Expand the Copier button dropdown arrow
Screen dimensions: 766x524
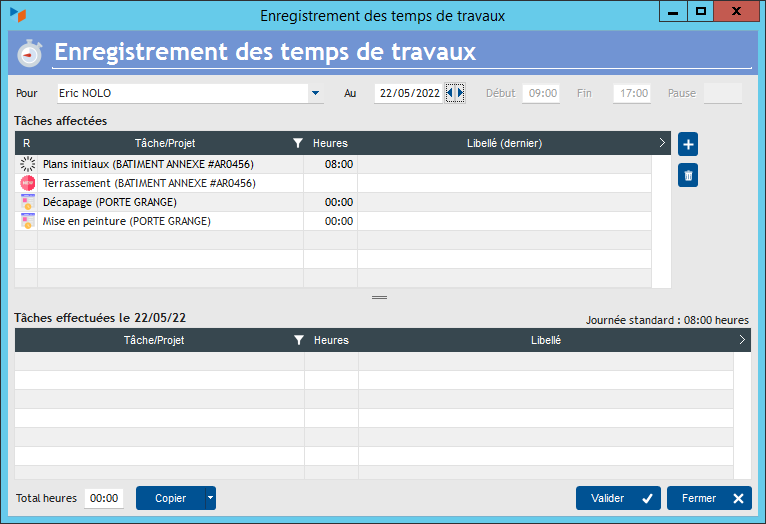[x=209, y=498]
